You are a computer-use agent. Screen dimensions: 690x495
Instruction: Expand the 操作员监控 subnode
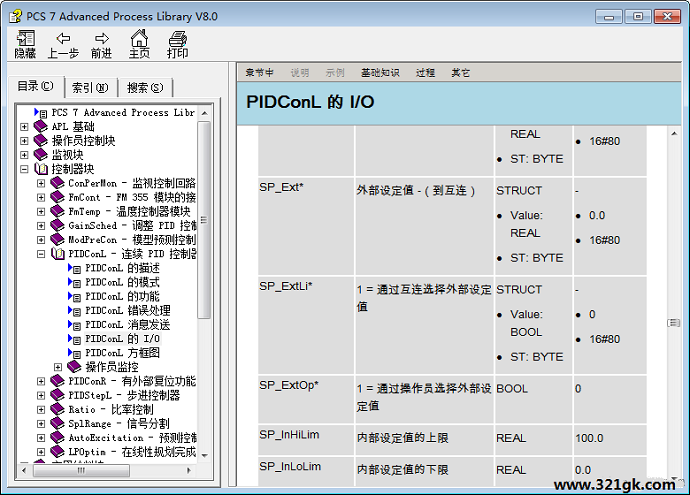tap(58, 367)
